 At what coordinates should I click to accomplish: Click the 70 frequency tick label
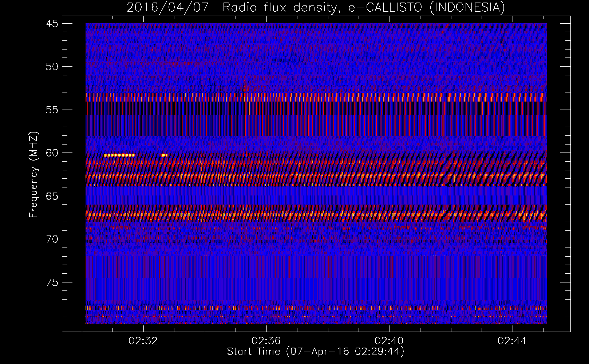pos(52,239)
